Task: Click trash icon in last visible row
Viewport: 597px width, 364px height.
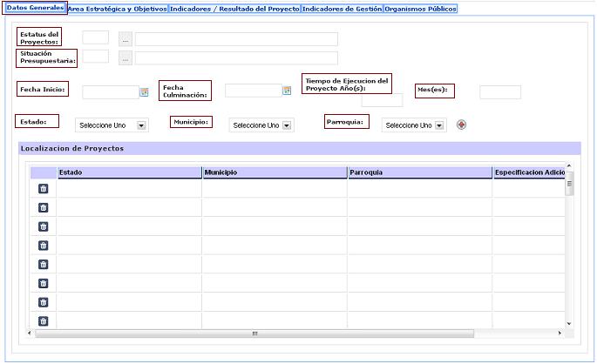Action: pos(43,320)
